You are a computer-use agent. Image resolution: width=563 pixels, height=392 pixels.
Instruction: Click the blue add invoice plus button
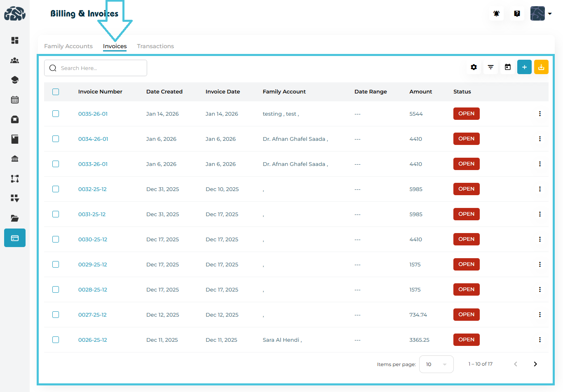[x=524, y=67]
